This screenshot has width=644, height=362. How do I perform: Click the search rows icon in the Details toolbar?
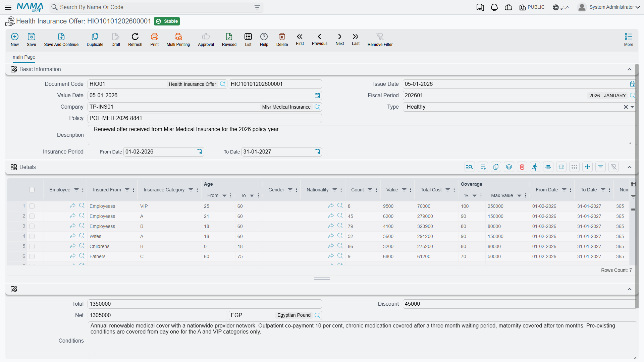click(x=470, y=167)
